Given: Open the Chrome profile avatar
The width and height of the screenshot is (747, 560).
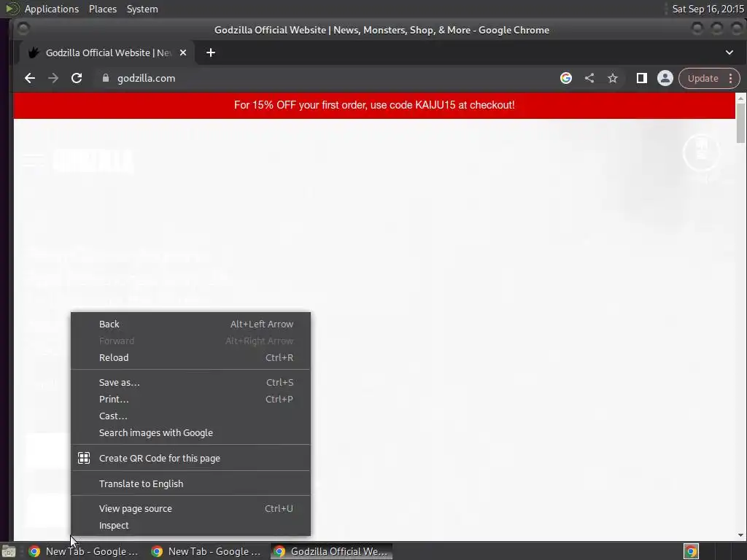Looking at the screenshot, I should [x=665, y=78].
